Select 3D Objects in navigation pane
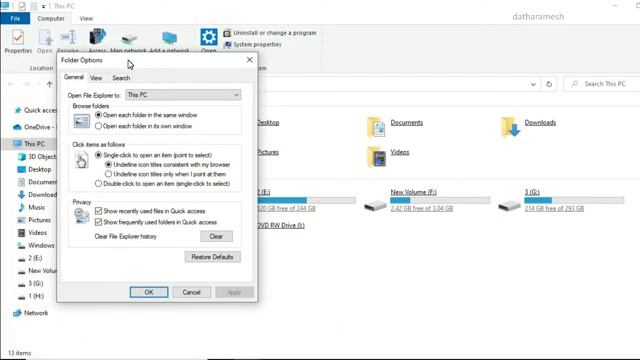Image resolution: width=640 pixels, height=360 pixels. [x=37, y=156]
